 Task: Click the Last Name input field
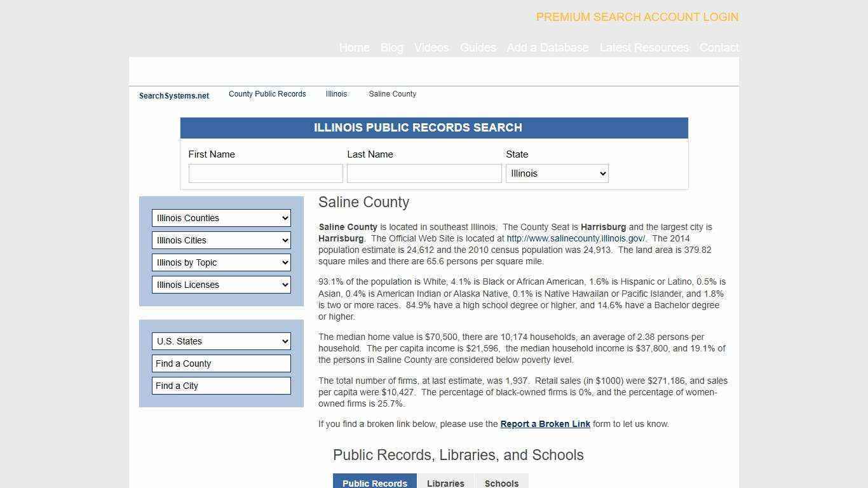tap(424, 173)
